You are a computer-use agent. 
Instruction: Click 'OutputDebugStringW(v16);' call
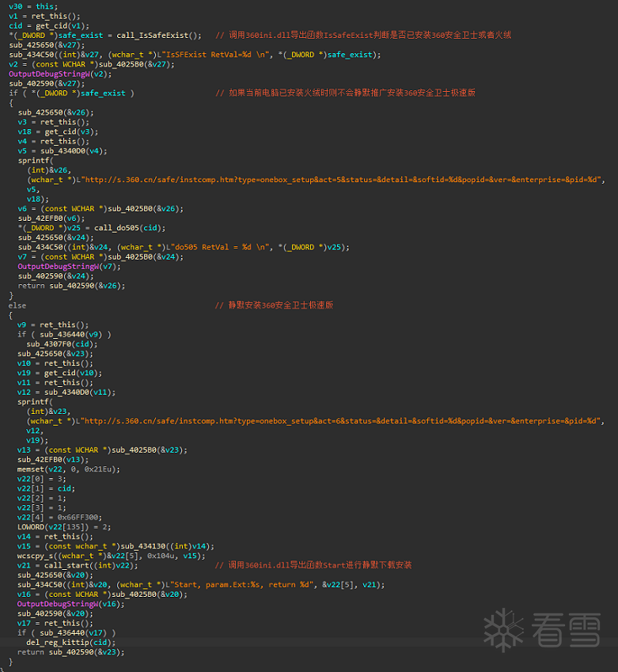[70, 604]
